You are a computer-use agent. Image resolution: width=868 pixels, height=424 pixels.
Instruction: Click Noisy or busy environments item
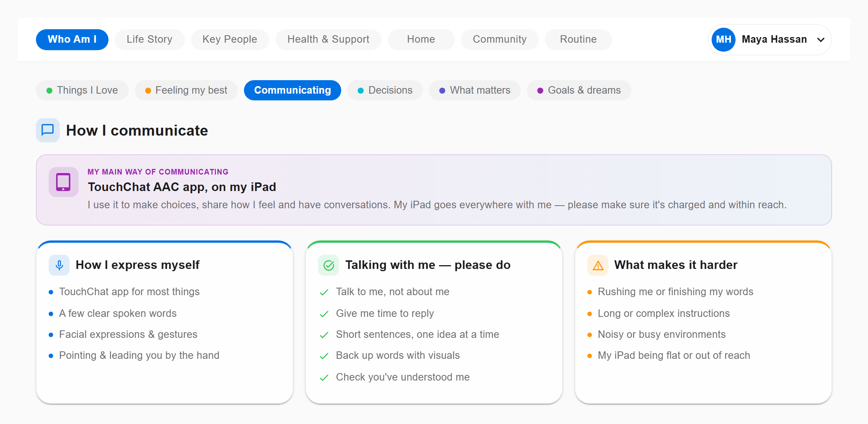[661, 334]
